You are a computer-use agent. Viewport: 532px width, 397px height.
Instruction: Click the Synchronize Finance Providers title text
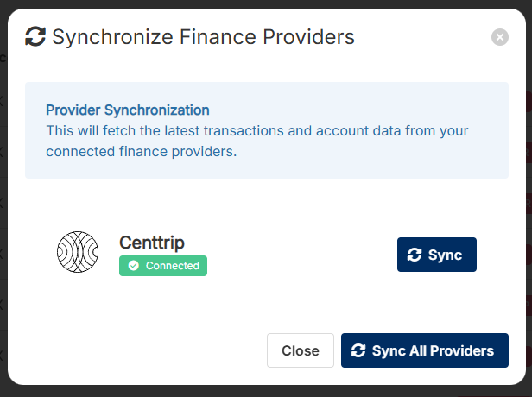click(203, 36)
